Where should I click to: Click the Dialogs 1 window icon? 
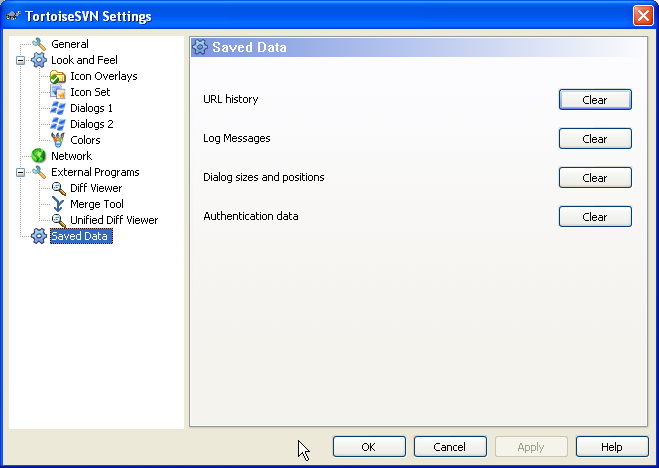tap(58, 108)
